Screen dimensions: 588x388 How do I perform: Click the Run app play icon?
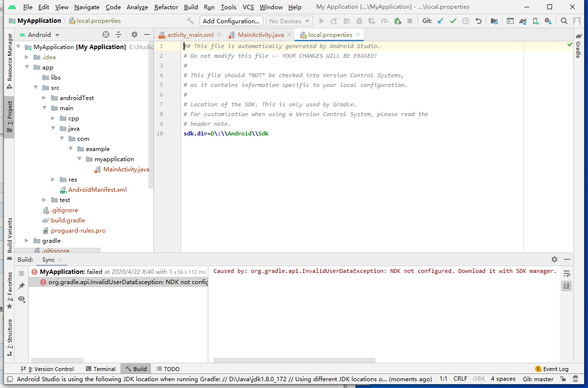coord(321,21)
